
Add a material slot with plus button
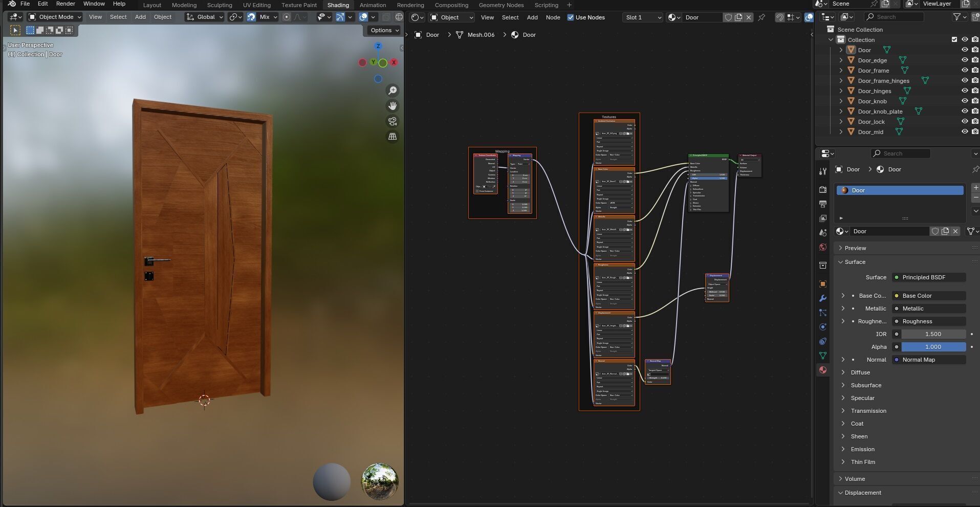pos(975,188)
